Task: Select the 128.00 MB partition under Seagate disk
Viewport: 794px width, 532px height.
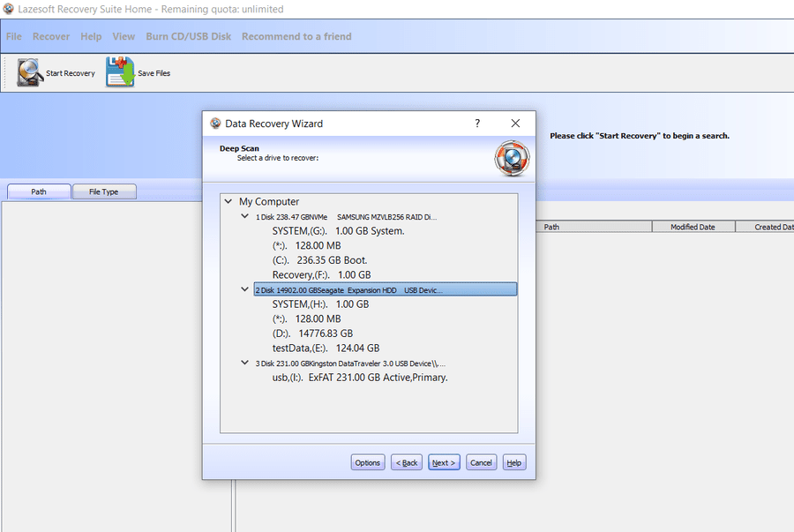Action: tap(306, 318)
